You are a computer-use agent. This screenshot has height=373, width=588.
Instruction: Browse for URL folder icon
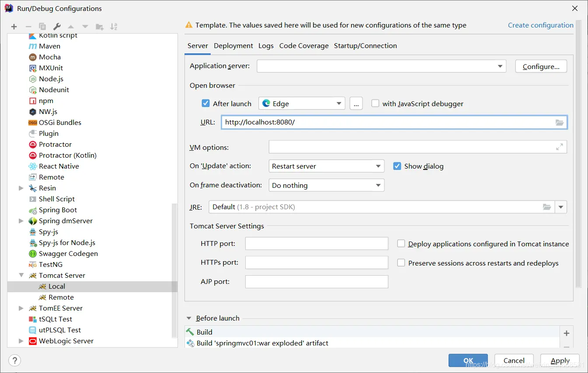[x=560, y=122]
